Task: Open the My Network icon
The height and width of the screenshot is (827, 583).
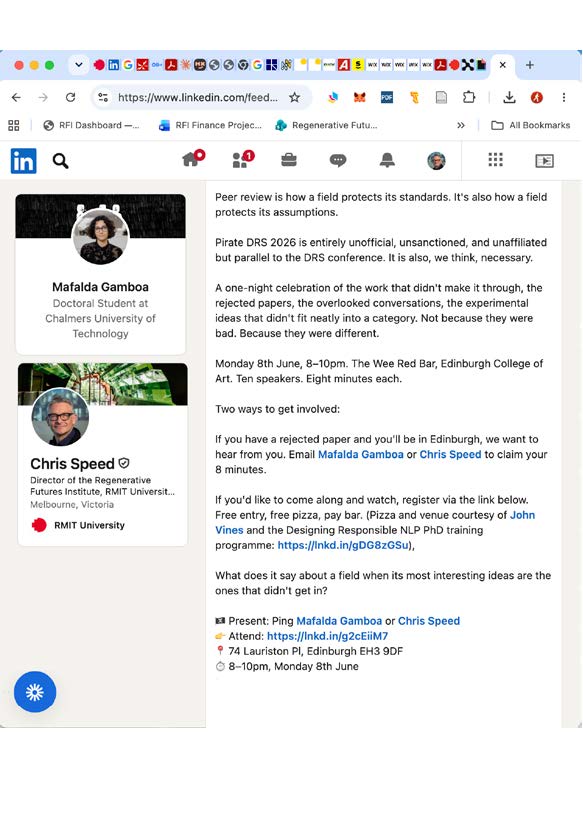Action: (243, 159)
